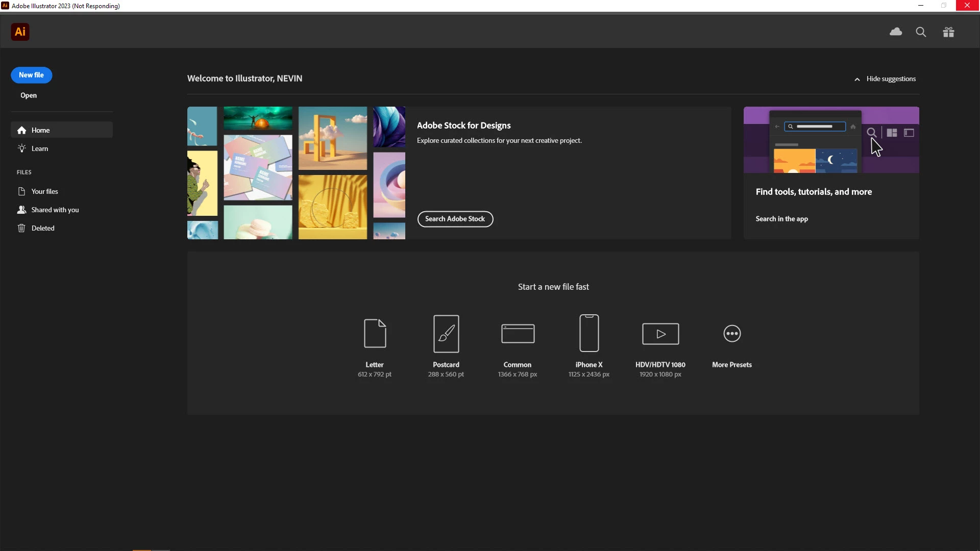Open More Presets ellipsis icon
This screenshot has width=980, height=551.
coord(732,334)
